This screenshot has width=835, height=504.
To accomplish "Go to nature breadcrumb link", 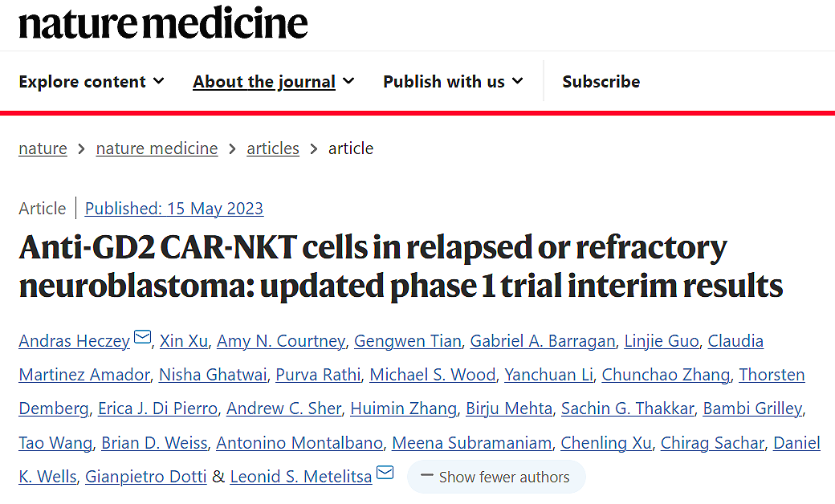I will tap(43, 148).
